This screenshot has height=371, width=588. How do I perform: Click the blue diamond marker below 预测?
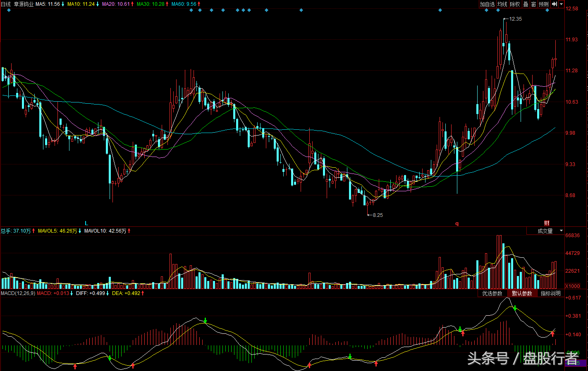coord(547,10)
